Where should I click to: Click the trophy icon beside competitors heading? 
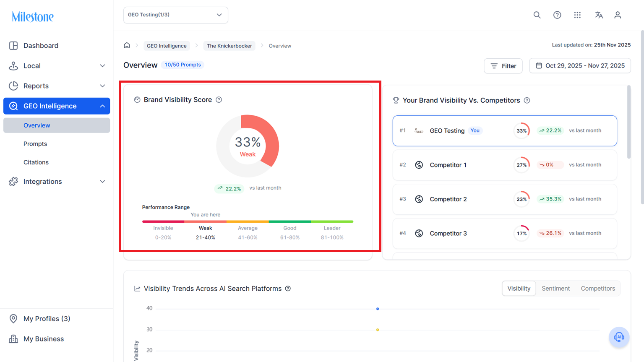click(396, 101)
